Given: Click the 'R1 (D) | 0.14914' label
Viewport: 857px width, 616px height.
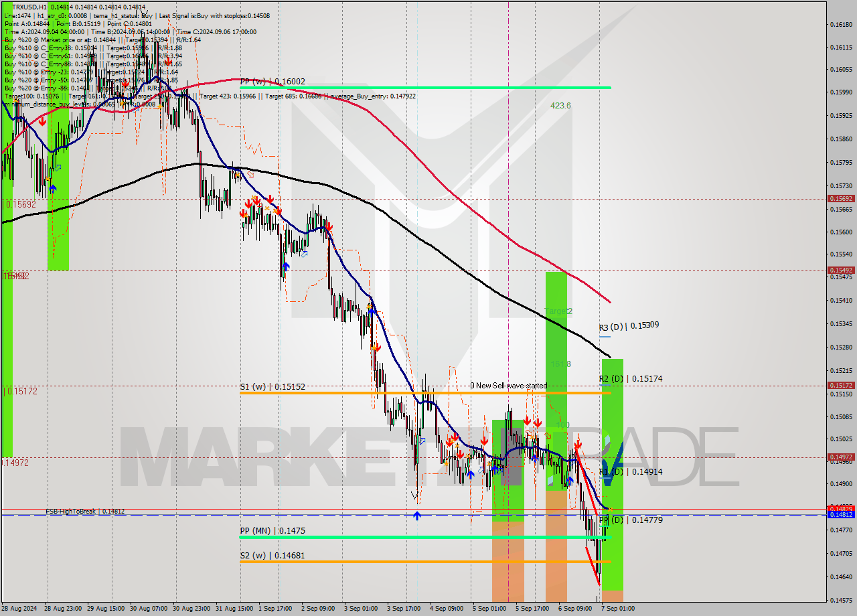Looking at the screenshot, I should 631,472.
